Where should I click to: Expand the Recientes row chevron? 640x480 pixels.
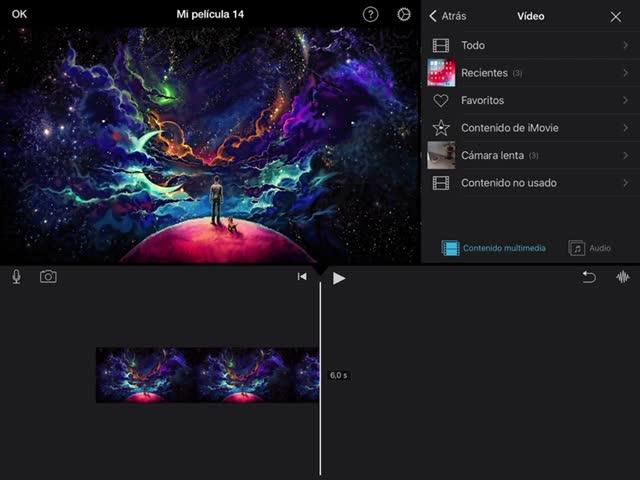coord(625,73)
